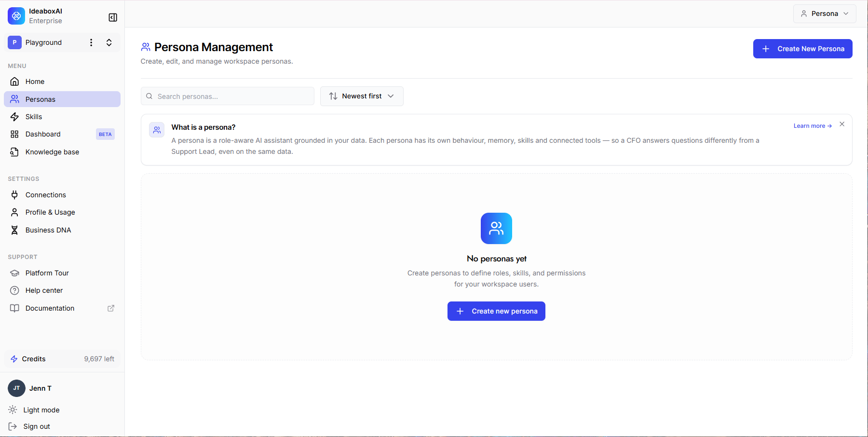Click the search magnifier icon
Image resolution: width=868 pixels, height=437 pixels.
pos(149,96)
